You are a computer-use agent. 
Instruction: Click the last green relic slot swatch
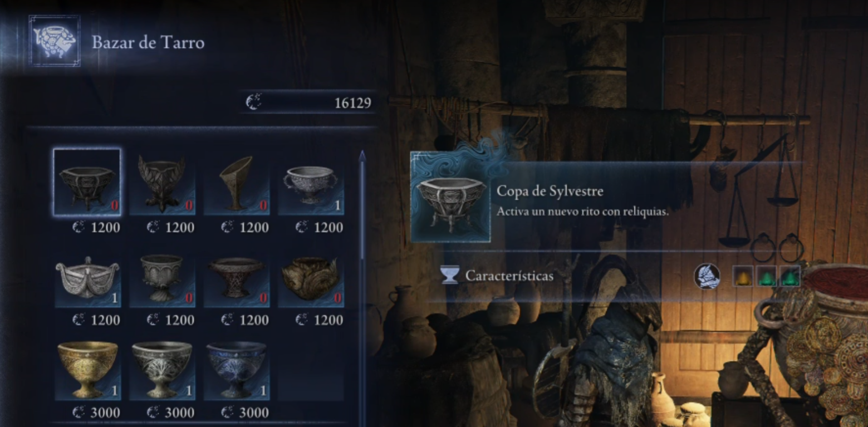tap(789, 276)
